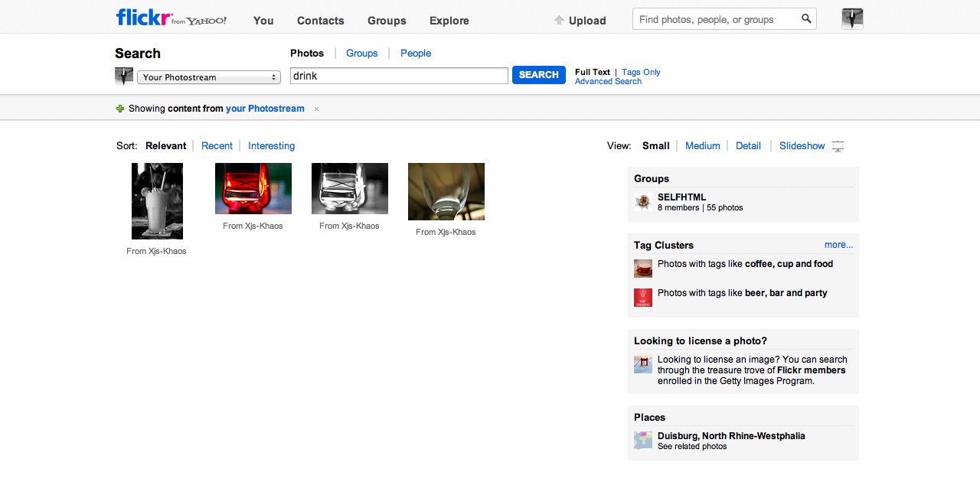
Task: Click the Upload link
Action: (587, 21)
